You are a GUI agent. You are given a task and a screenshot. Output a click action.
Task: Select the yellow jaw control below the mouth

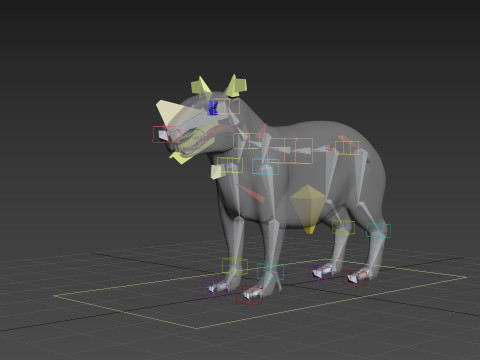182,158
